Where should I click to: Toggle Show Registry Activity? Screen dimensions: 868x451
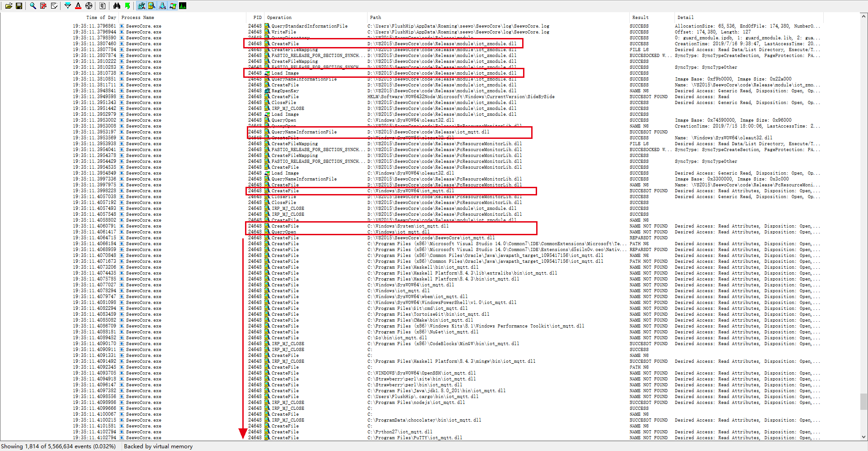(x=142, y=6)
